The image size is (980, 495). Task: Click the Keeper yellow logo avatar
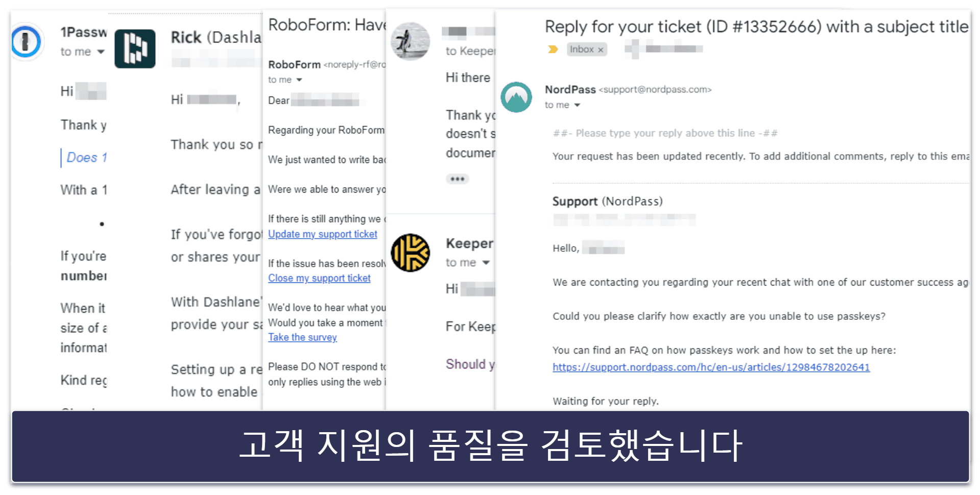coord(410,253)
